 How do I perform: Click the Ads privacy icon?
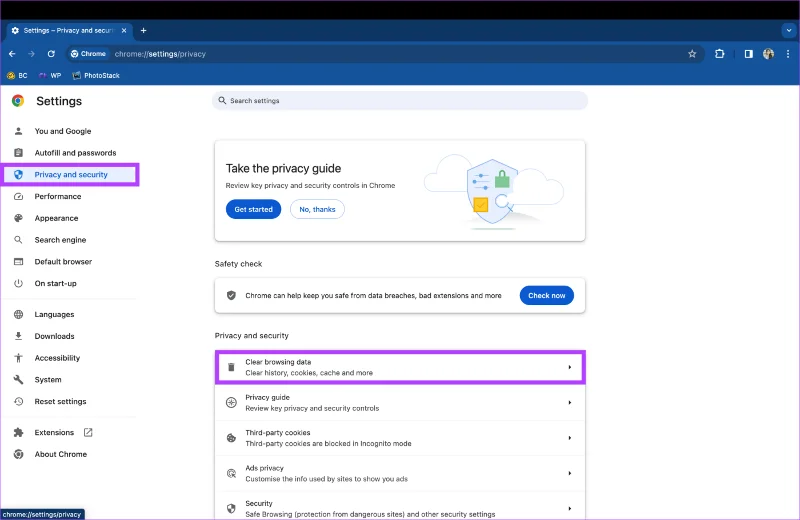tap(231, 474)
